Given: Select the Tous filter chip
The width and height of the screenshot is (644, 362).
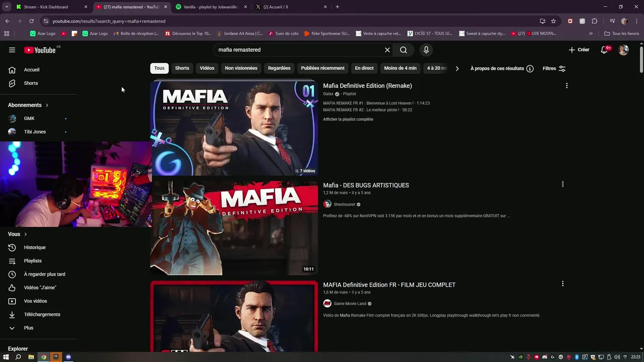Looking at the screenshot, I should point(159,68).
